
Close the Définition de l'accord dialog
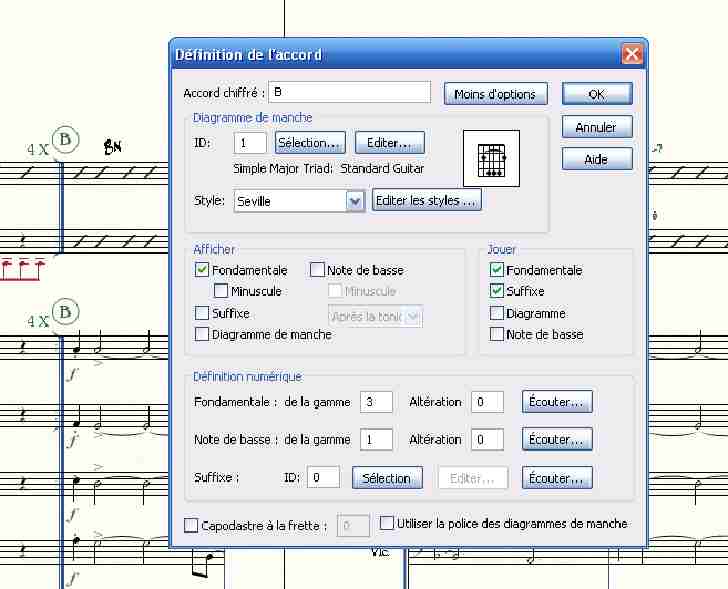631,54
